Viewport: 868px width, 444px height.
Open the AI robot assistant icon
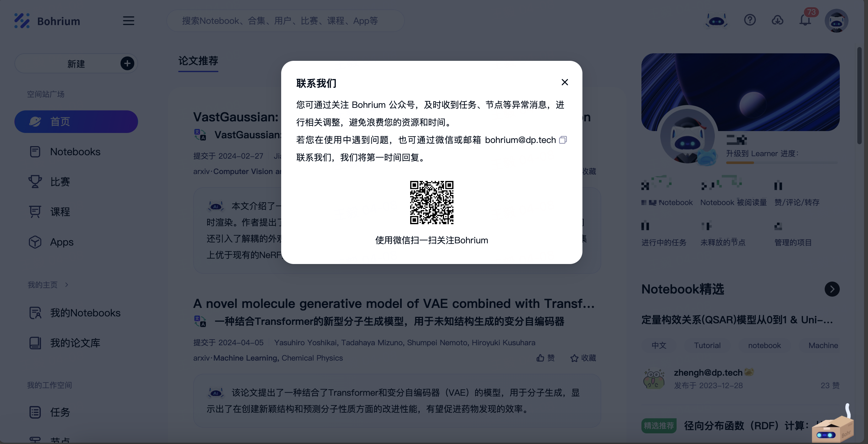tap(716, 21)
